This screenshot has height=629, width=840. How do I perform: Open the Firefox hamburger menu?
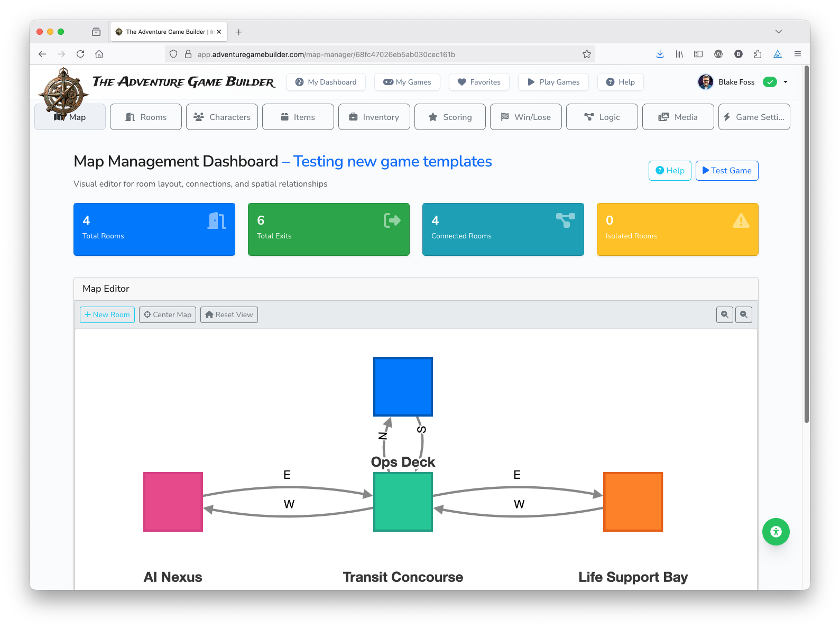pyautogui.click(x=797, y=54)
